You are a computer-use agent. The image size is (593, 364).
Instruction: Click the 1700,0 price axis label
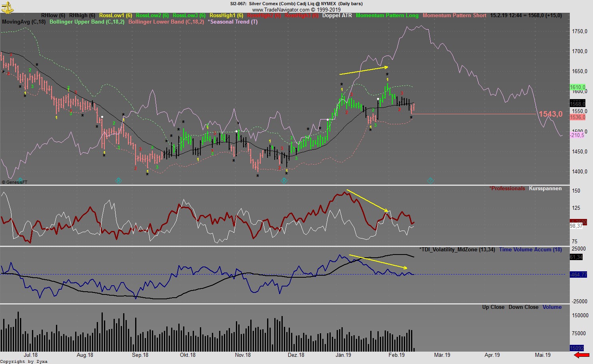click(x=580, y=52)
